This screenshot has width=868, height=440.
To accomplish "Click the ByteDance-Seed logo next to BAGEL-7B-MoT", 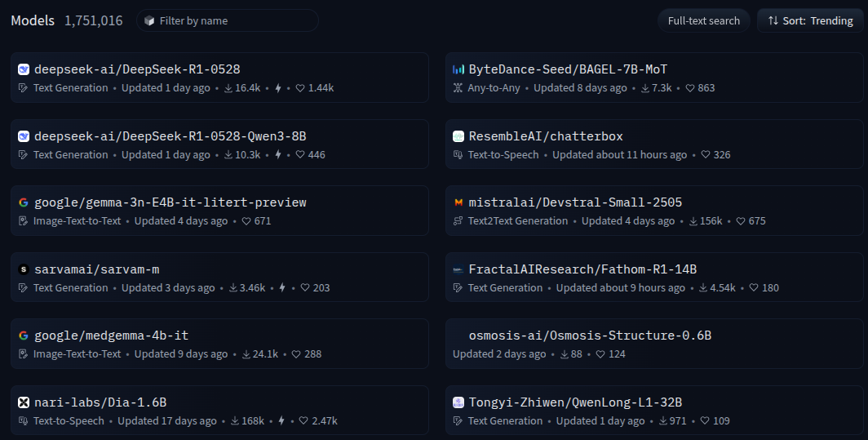I will tap(458, 70).
